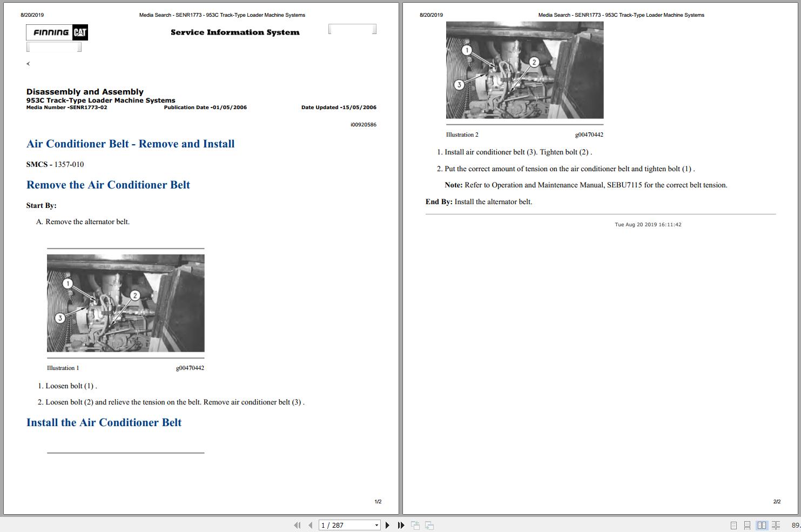Go to the next page
Viewport: 801px width, 532px height.
pyautogui.click(x=387, y=525)
